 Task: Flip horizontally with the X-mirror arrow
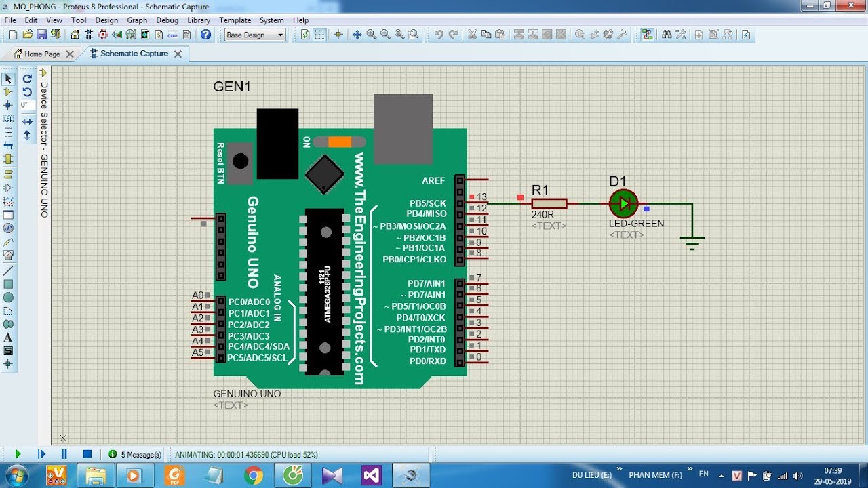point(27,121)
